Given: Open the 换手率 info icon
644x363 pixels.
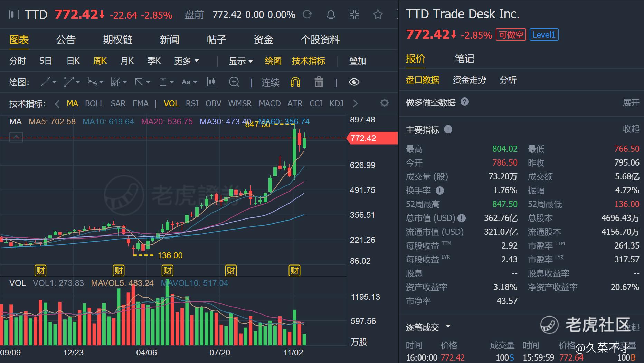Looking at the screenshot, I should point(440,190).
